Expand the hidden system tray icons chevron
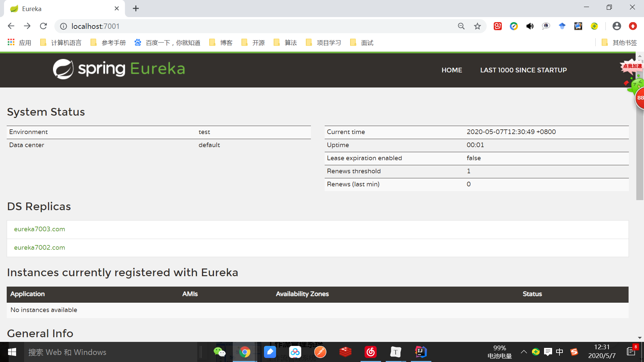The image size is (644, 362). tap(524, 352)
